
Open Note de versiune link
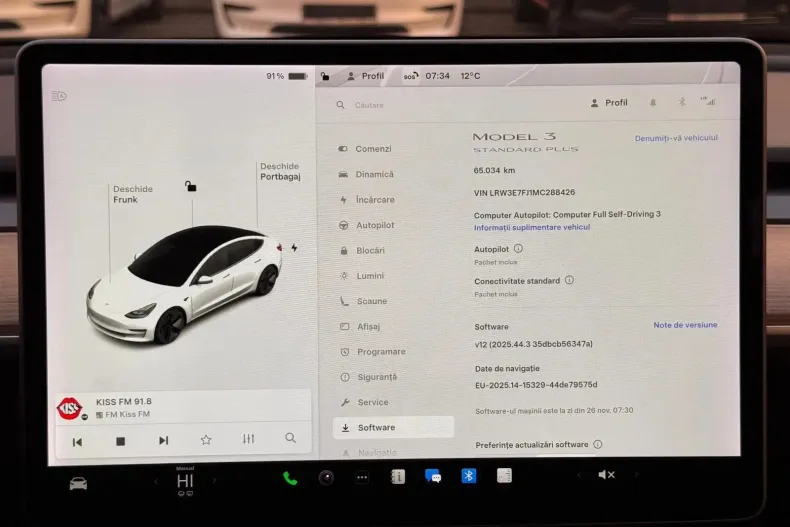click(x=685, y=325)
